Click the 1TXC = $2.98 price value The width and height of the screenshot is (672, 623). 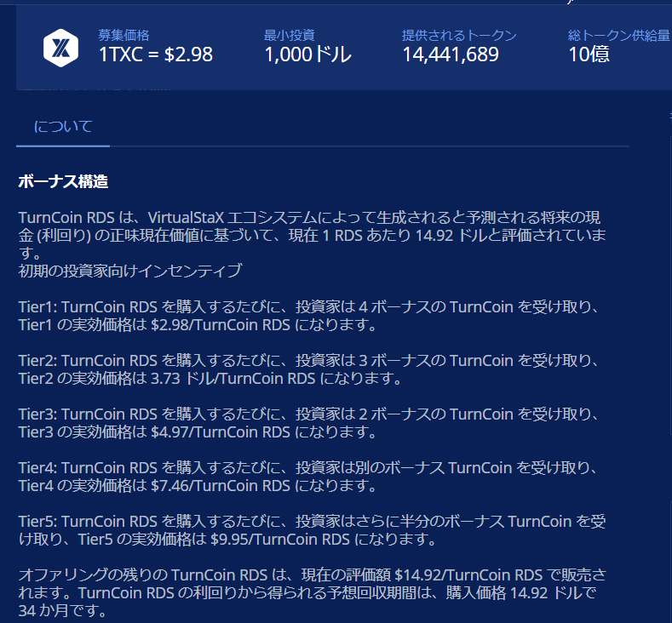pyautogui.click(x=156, y=54)
